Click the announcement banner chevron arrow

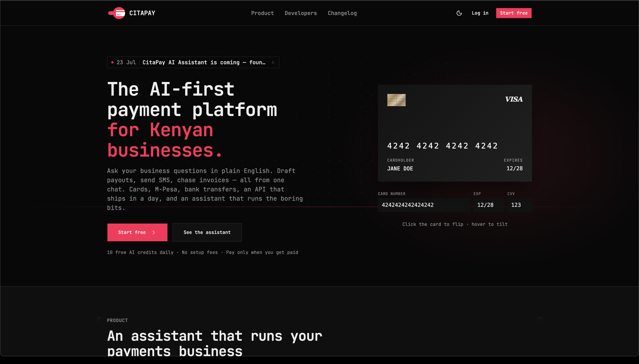point(273,63)
